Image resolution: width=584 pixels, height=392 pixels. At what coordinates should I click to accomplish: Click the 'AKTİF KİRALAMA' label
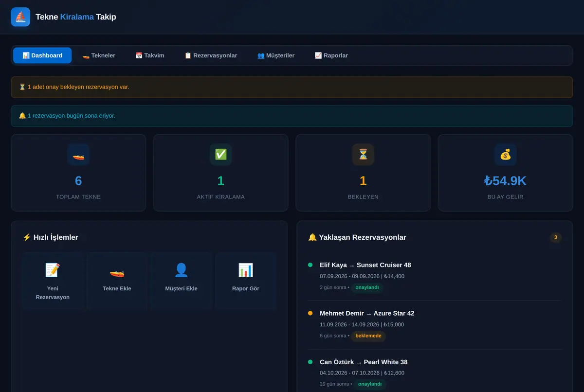pos(221,197)
